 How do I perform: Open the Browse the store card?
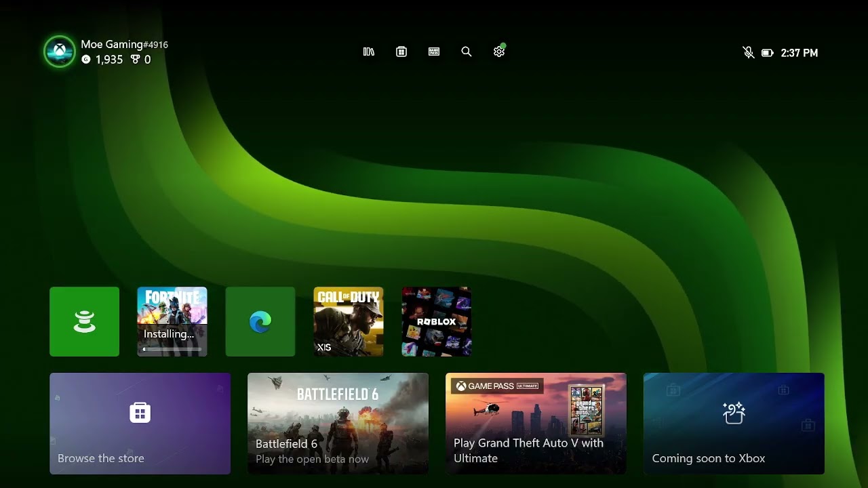[140, 424]
